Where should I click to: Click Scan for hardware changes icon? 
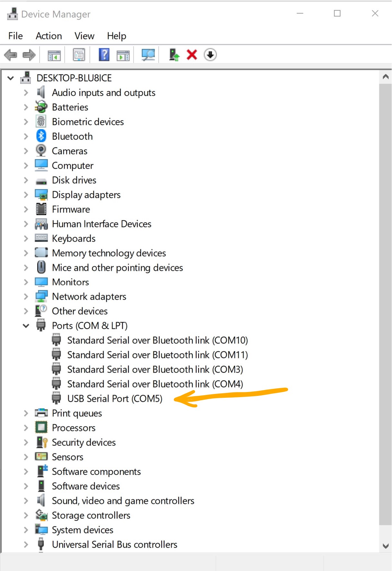[148, 55]
